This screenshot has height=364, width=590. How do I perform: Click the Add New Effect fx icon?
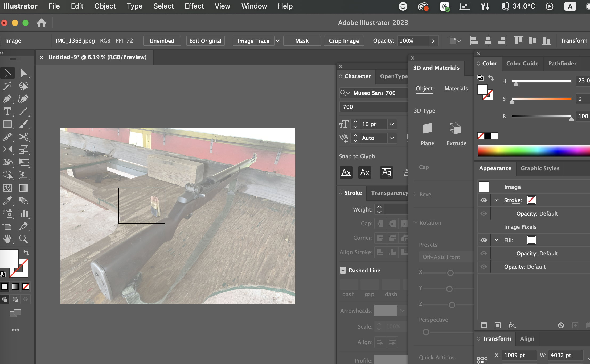pyautogui.click(x=512, y=325)
